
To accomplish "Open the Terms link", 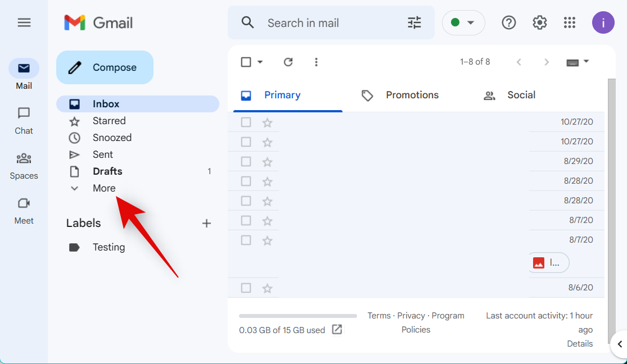I will 378,316.
